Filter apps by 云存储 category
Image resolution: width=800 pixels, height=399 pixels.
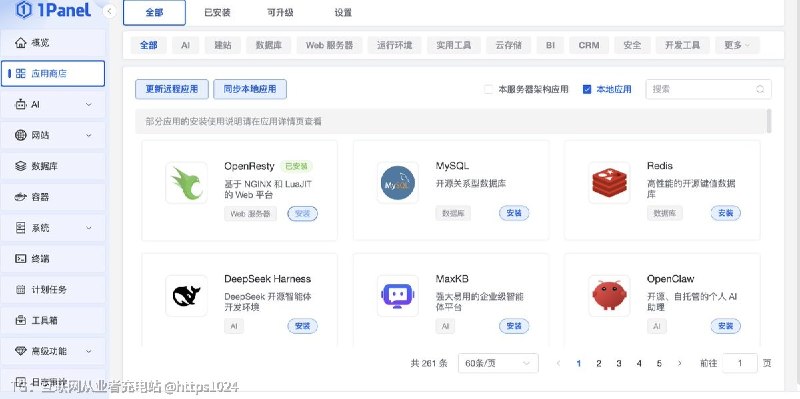point(508,45)
